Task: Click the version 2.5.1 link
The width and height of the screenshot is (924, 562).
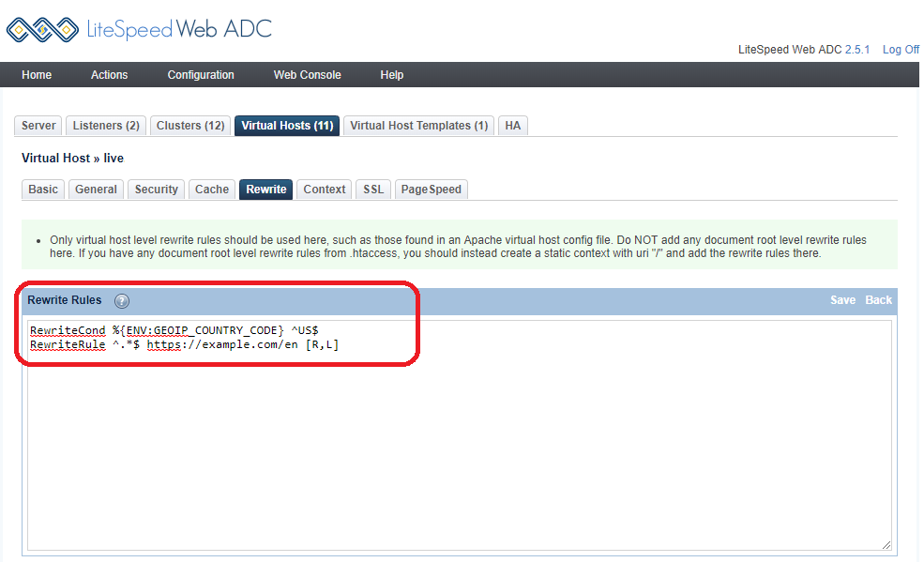Action: tap(856, 50)
